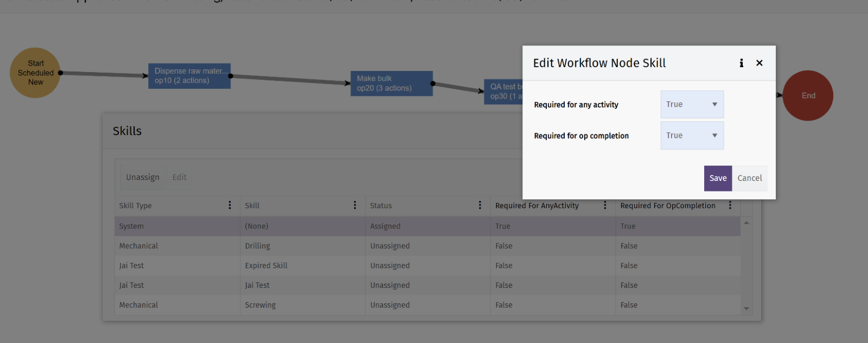This screenshot has height=343, width=868.
Task: Click Mechanical type in Drilling row
Action: [x=177, y=246]
